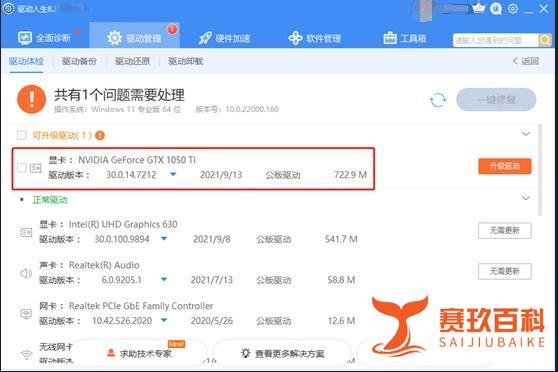Open the 硬件加速 tab
Image resolution: width=558 pixels, height=372 pixels.
pyautogui.click(x=225, y=38)
